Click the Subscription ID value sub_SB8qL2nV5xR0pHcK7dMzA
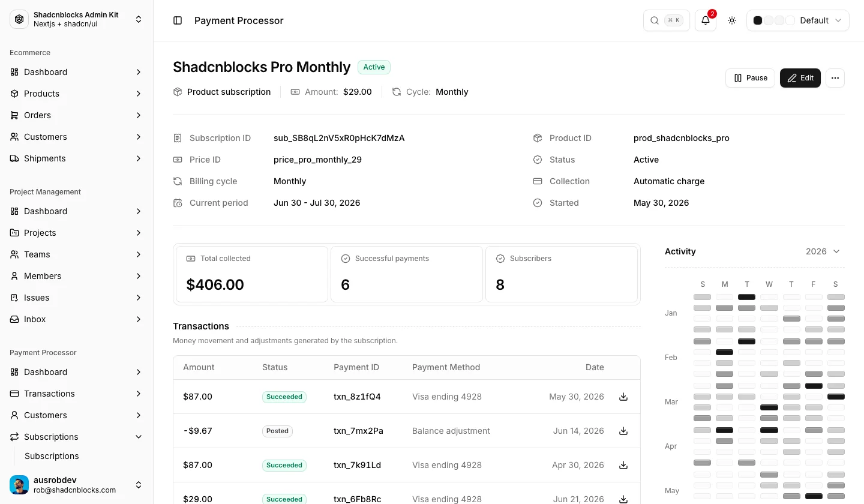This screenshot has width=864, height=504. pos(339,138)
